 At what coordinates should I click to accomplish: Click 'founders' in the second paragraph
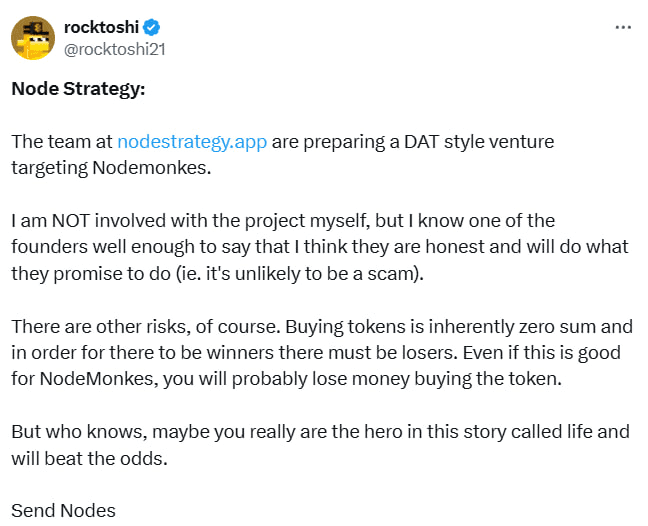point(49,247)
